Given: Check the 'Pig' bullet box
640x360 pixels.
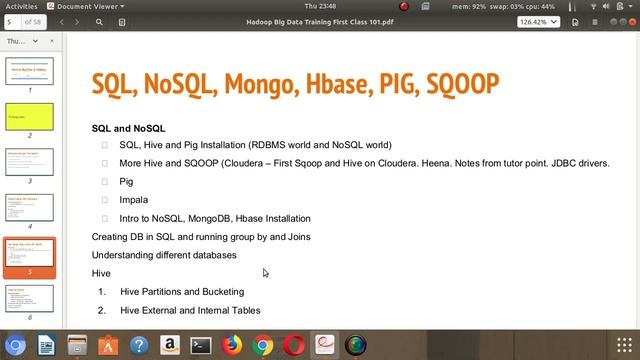Looking at the screenshot, I should click(x=105, y=182).
